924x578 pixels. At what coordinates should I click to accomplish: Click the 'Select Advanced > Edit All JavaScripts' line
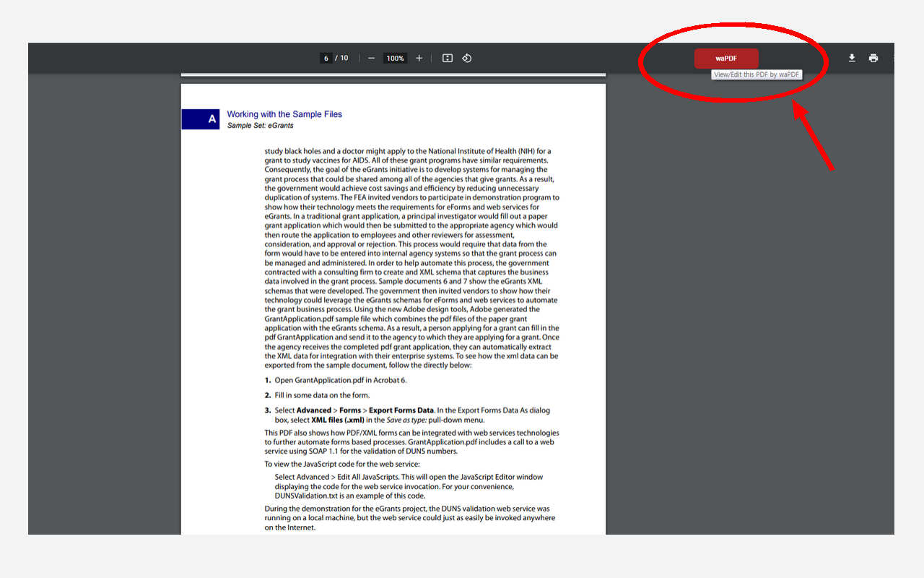(409, 477)
